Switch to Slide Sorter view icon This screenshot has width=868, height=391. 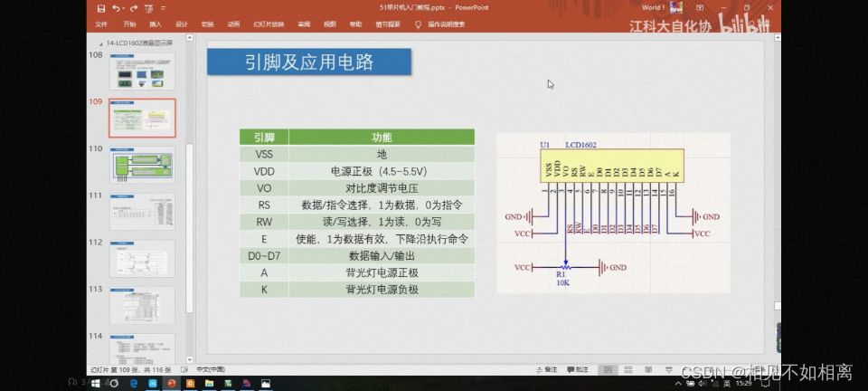click(x=627, y=369)
